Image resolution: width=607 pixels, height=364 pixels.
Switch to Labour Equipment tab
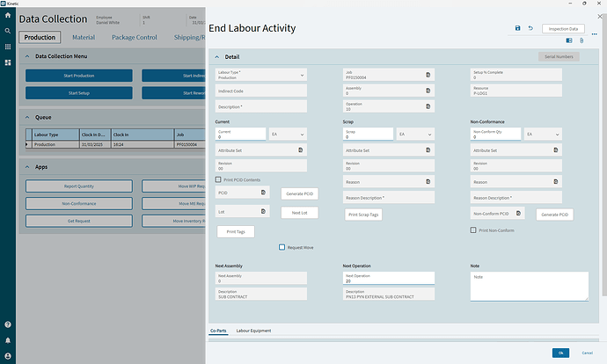[253, 331]
